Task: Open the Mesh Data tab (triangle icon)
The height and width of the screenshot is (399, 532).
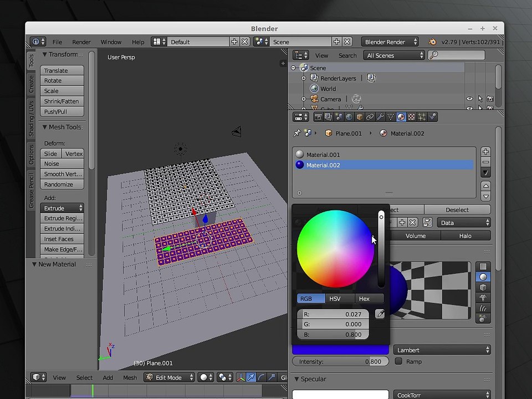Action: [391, 117]
